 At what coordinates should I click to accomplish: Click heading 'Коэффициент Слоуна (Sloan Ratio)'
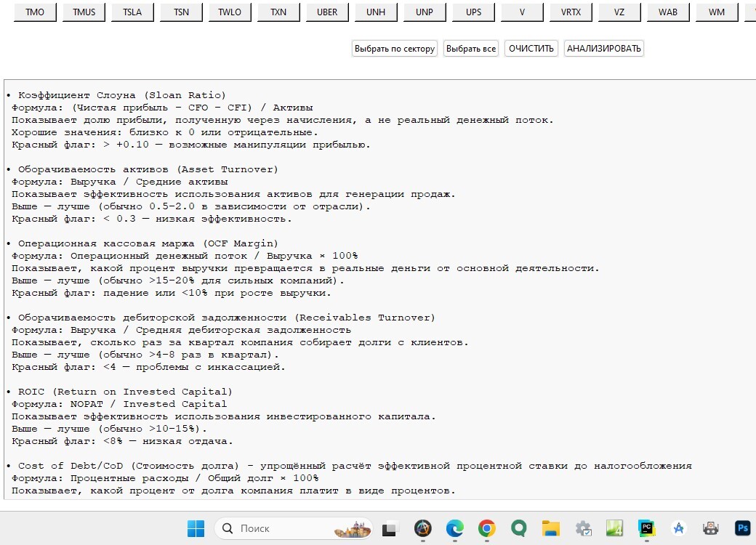(x=121, y=95)
